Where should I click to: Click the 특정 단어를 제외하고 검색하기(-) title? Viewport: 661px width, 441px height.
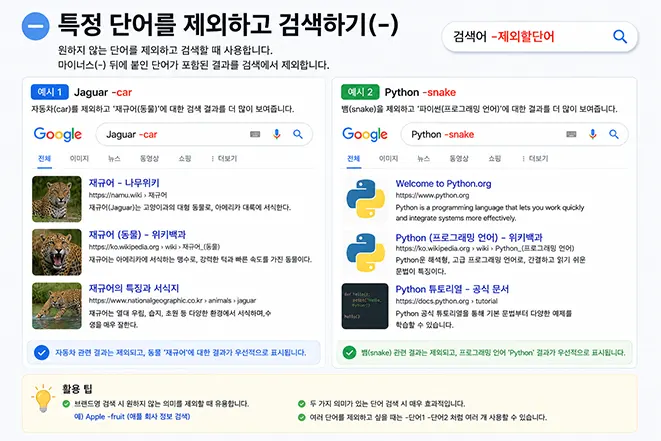[x=228, y=25]
